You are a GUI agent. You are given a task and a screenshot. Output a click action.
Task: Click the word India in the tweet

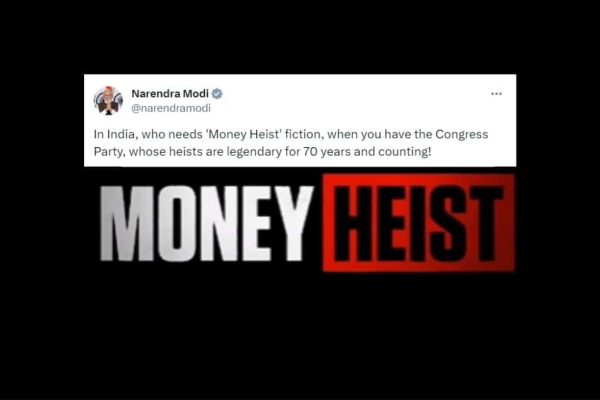pyautogui.click(x=122, y=134)
